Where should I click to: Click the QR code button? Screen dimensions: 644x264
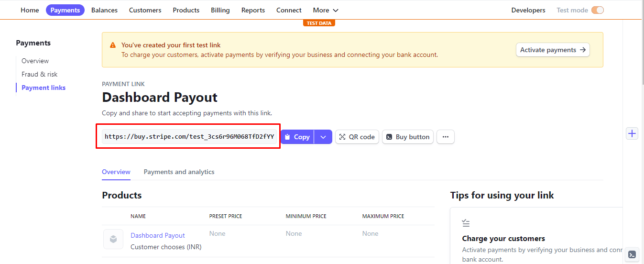point(357,137)
